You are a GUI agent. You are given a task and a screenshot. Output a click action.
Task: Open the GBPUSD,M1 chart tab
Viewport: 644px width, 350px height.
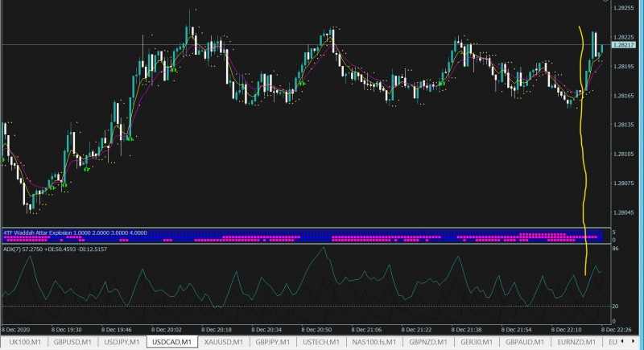(72, 342)
